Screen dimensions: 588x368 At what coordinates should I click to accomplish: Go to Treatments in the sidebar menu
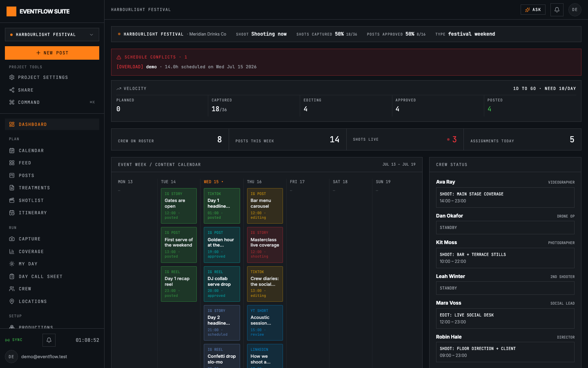(52, 188)
